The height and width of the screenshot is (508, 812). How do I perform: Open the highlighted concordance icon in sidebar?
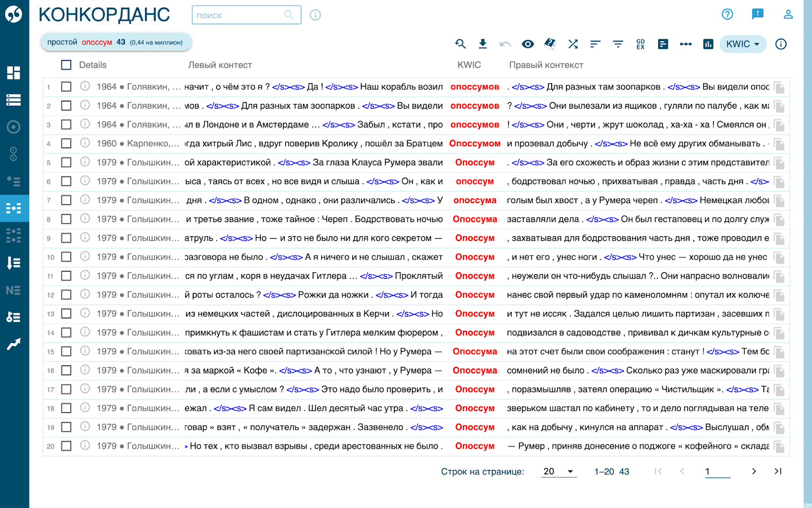click(14, 208)
